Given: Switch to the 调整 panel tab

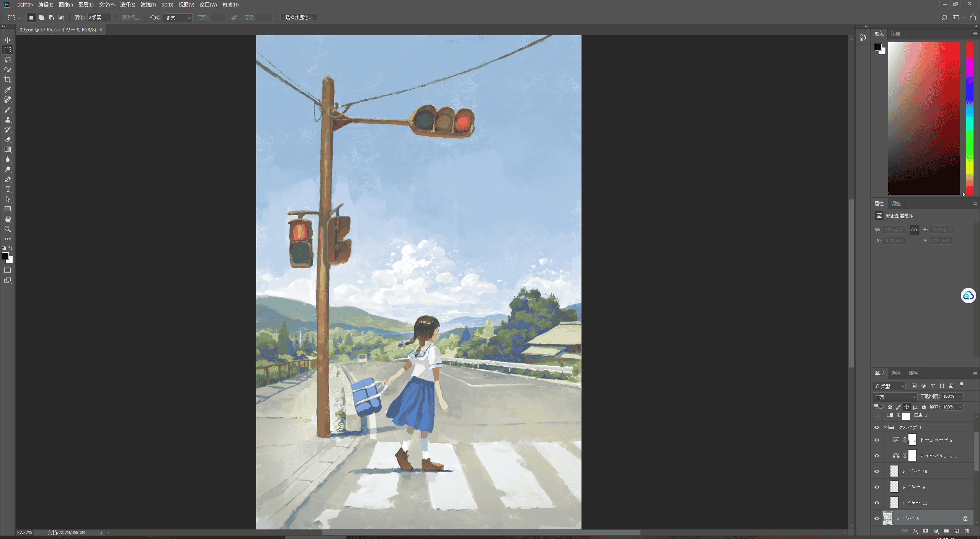Looking at the screenshot, I should point(896,203).
